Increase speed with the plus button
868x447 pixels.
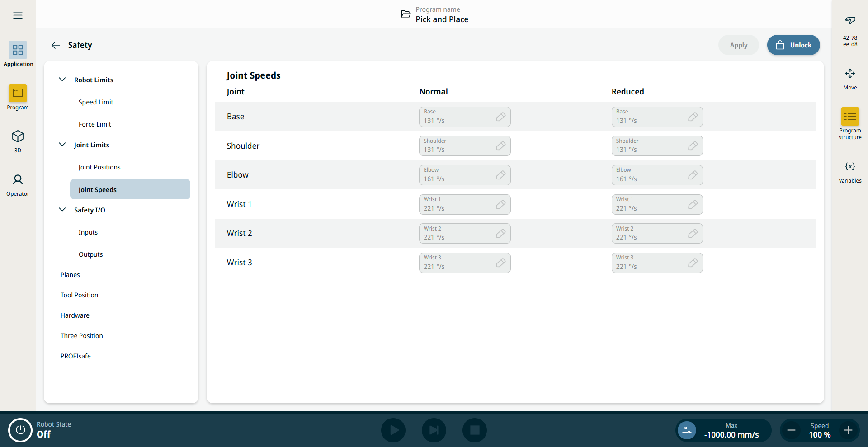coord(848,430)
